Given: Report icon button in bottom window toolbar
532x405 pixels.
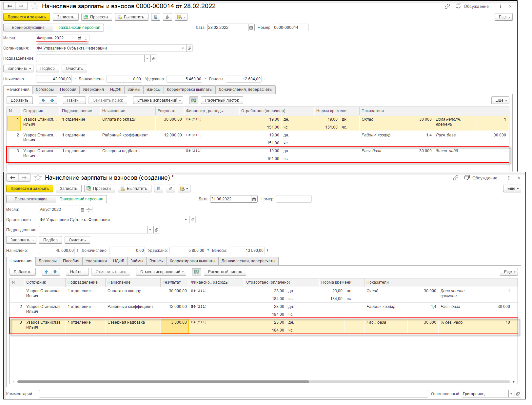Looking at the screenshot, I should click(159, 189).
